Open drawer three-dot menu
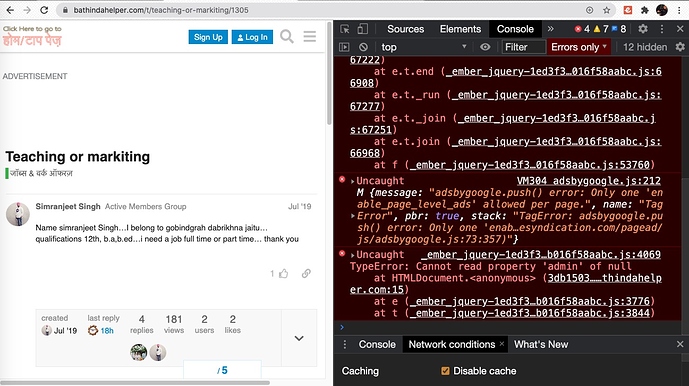 pos(345,344)
